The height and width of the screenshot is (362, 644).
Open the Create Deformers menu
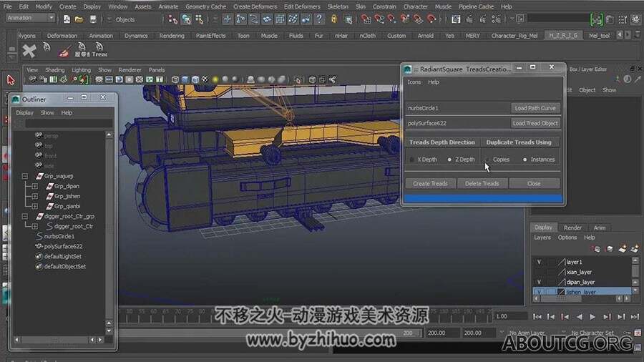(x=255, y=6)
